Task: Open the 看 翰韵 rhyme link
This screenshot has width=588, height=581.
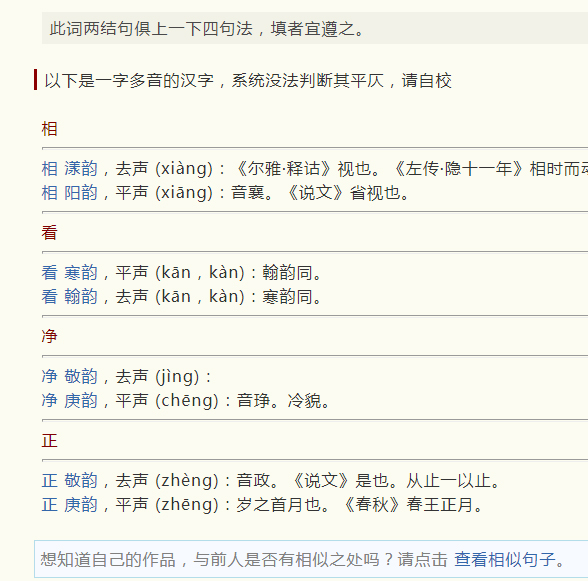Action: [69, 297]
